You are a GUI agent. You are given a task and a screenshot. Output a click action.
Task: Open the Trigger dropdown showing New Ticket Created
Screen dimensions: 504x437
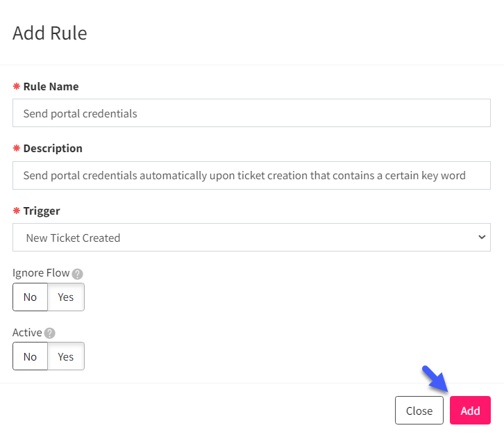251,238
